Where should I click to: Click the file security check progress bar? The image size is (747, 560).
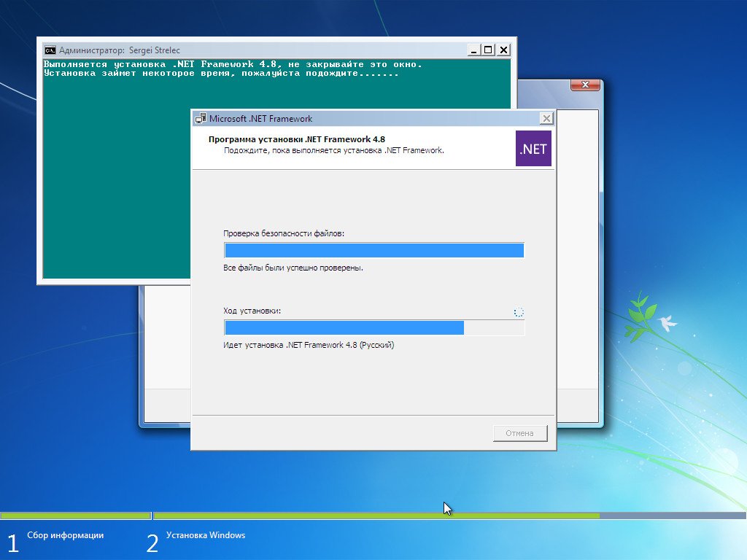click(x=374, y=250)
